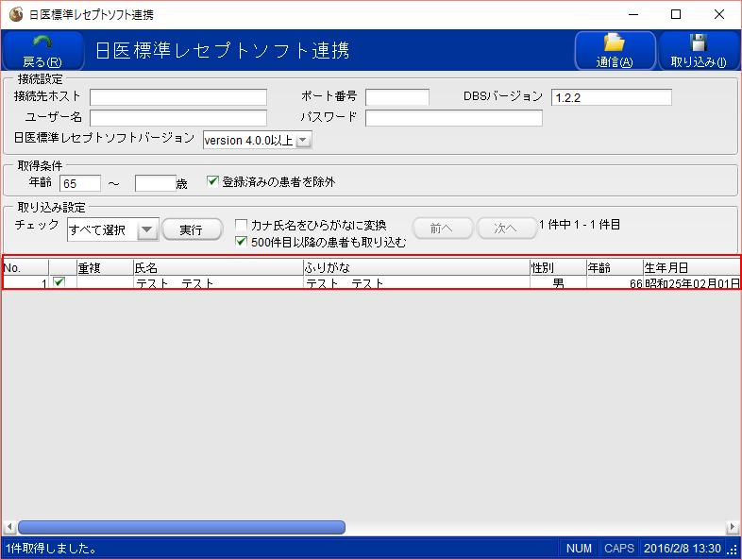
Task: Click the CAPS indicator in status bar
Action: pyautogui.click(x=619, y=548)
